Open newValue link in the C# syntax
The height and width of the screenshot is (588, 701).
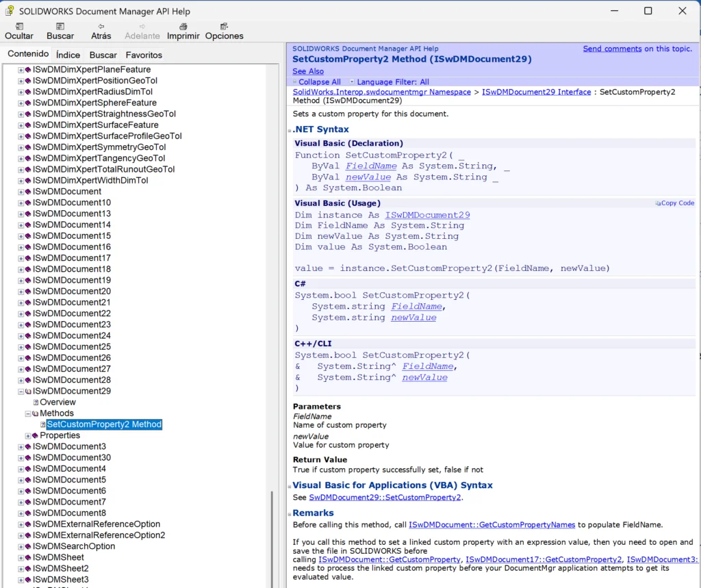coord(413,318)
